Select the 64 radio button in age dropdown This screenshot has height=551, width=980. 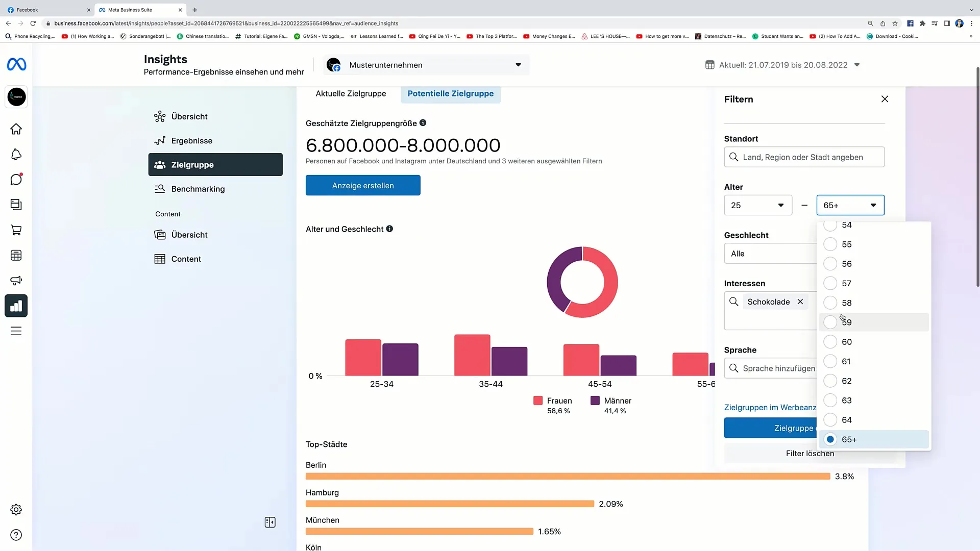831,420
